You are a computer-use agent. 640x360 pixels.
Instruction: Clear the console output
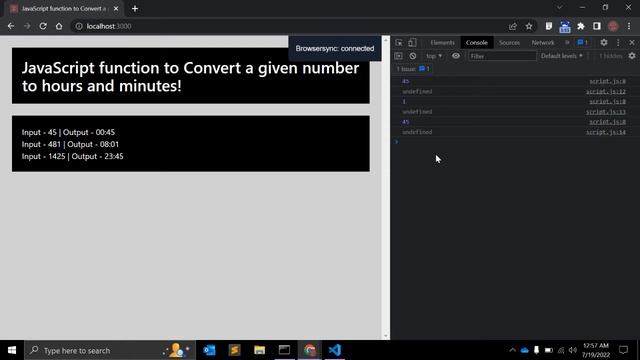tap(413, 56)
